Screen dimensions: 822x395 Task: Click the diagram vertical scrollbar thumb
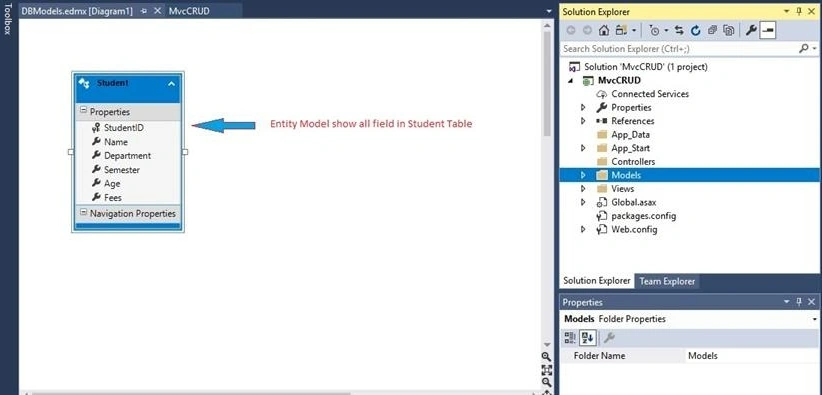tap(547, 83)
